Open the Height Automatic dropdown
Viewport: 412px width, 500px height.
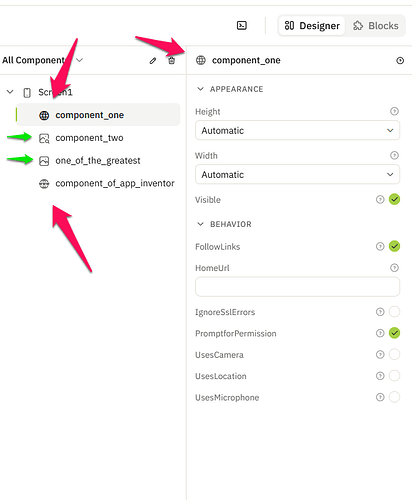[x=297, y=130]
